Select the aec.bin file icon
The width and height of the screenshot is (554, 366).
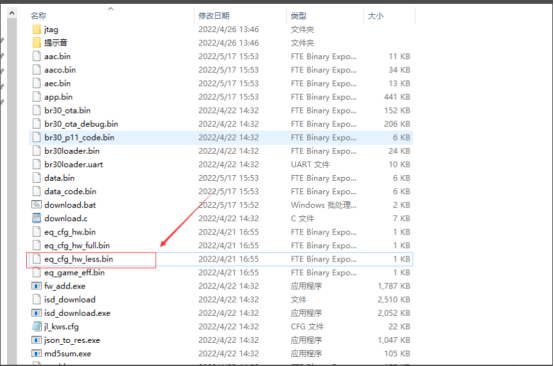click(x=36, y=83)
